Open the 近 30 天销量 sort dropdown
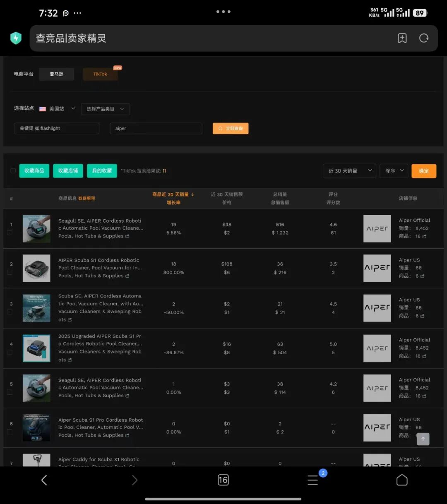Image resolution: width=447 pixels, height=504 pixels. 349,171
